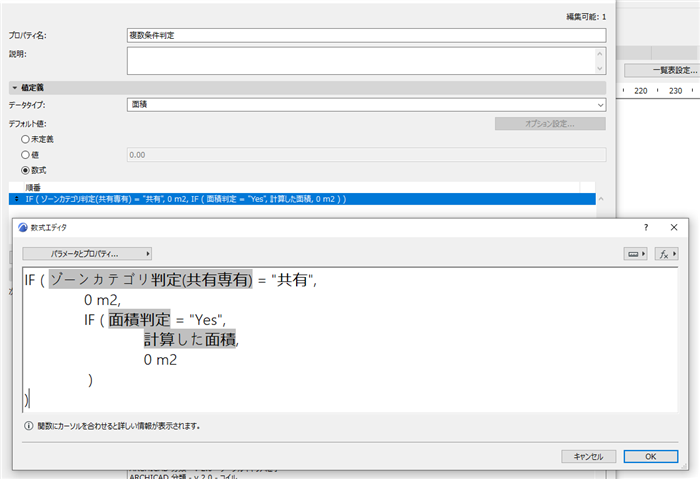Click the description scroll up arrow
The height and width of the screenshot is (479, 700).
coord(600,54)
